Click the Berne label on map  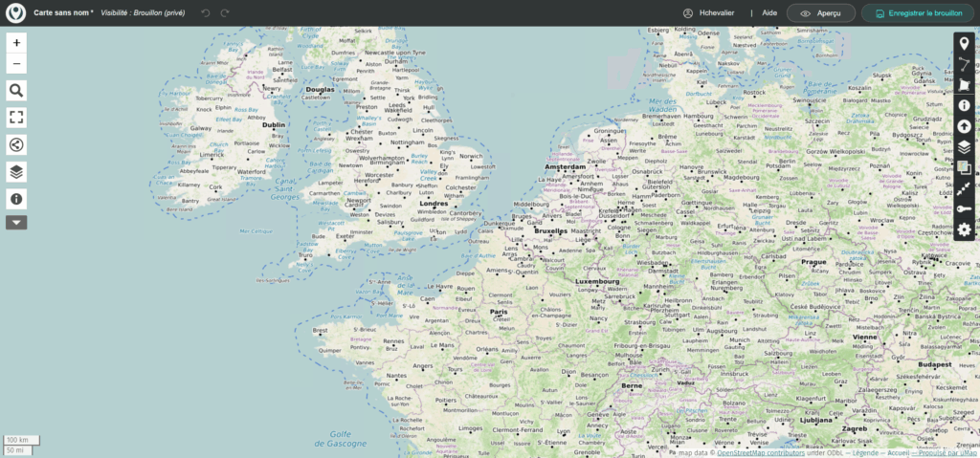[631, 386]
